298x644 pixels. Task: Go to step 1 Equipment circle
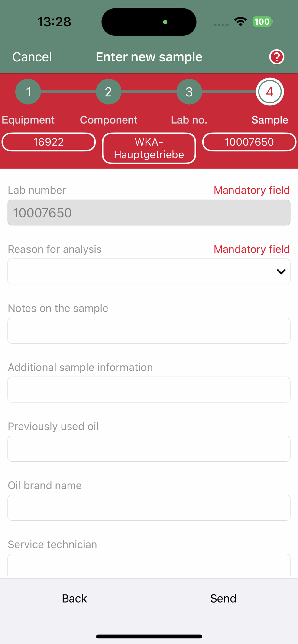(28, 92)
